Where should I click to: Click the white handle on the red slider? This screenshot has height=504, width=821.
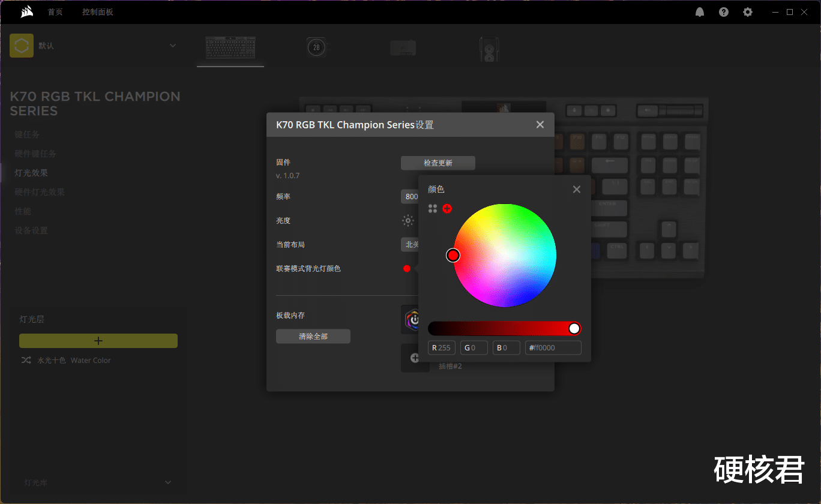tap(574, 328)
